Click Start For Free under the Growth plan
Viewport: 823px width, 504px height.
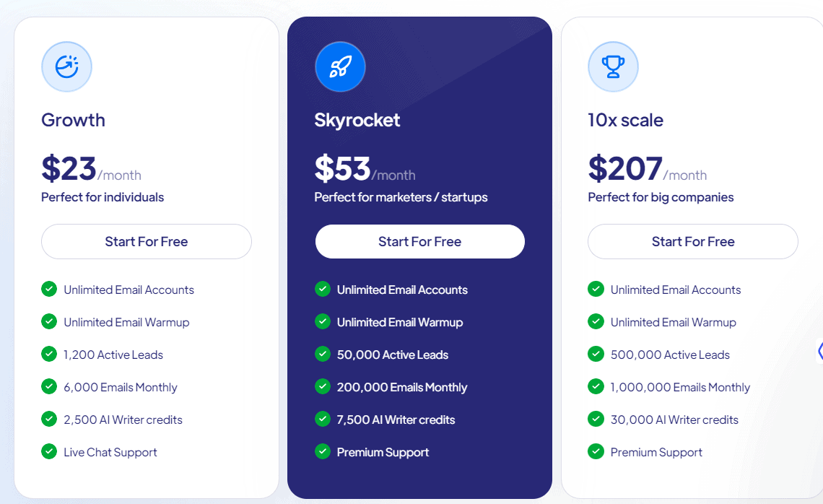pyautogui.click(x=146, y=241)
